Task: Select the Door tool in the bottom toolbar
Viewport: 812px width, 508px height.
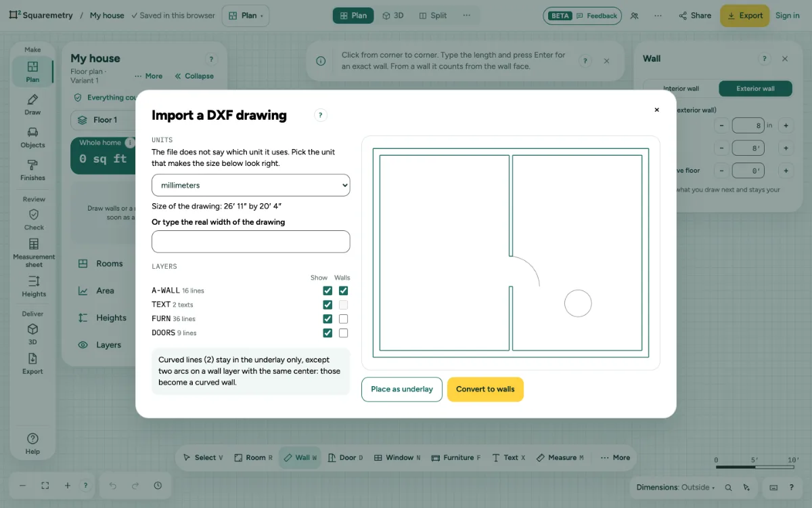Action: [x=345, y=458]
